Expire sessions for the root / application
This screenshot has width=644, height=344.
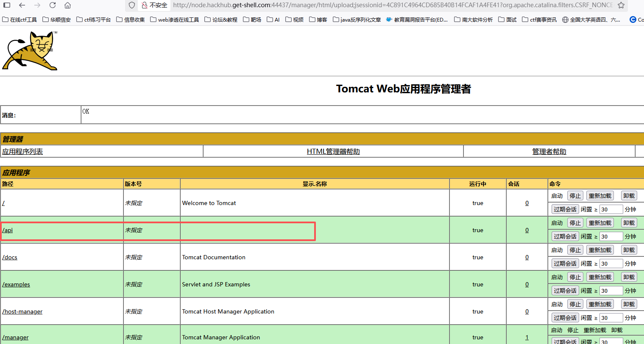[565, 209]
